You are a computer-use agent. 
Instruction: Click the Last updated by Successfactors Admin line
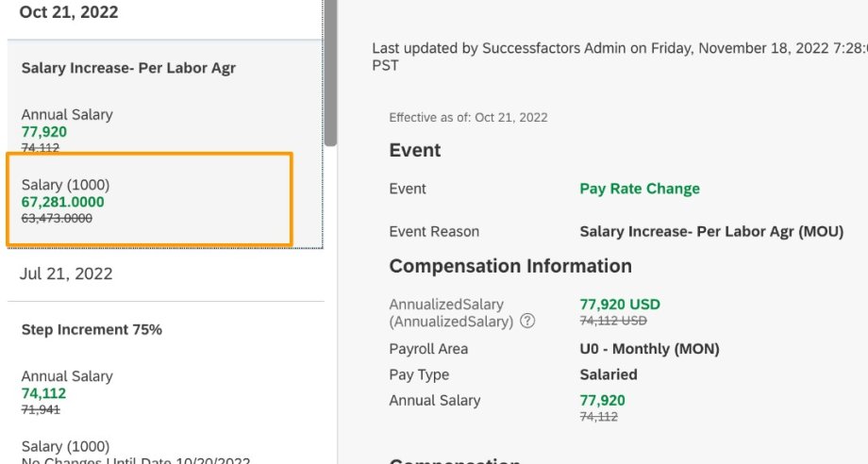[x=618, y=48]
